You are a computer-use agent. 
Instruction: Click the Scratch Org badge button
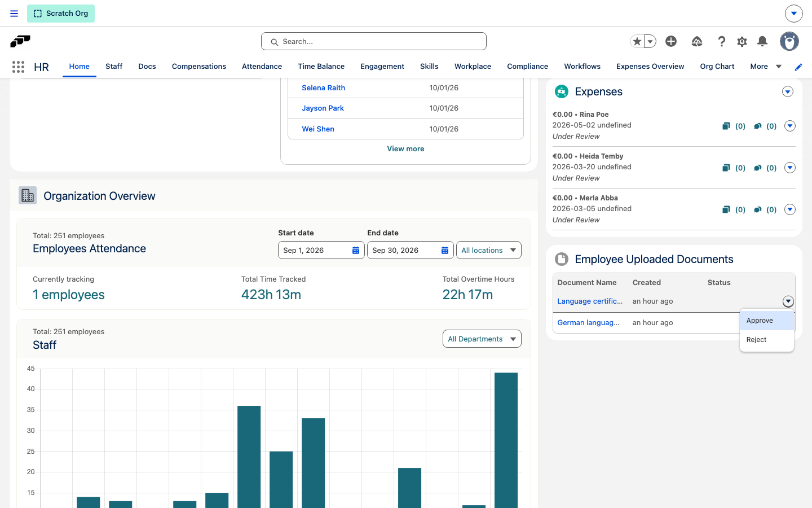pyautogui.click(x=61, y=14)
